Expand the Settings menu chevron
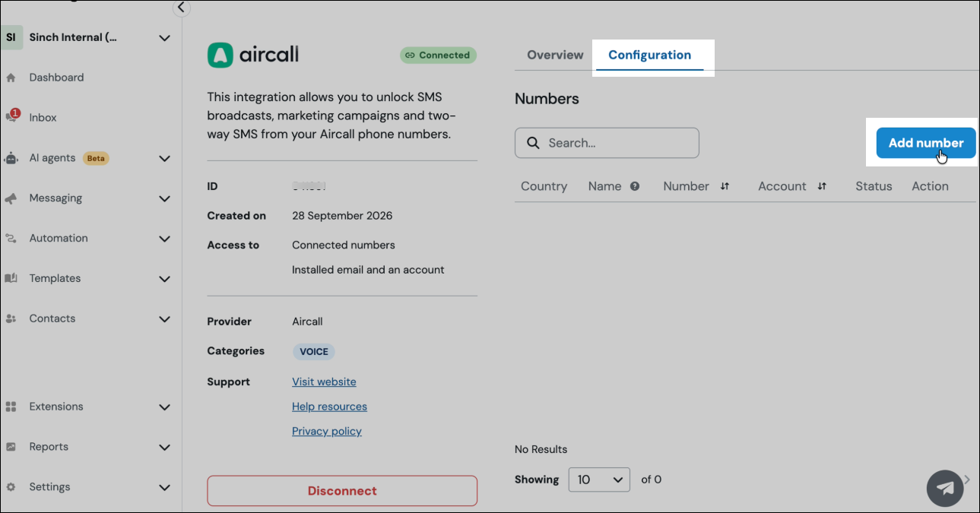Viewport: 980px width, 513px height. [x=164, y=487]
